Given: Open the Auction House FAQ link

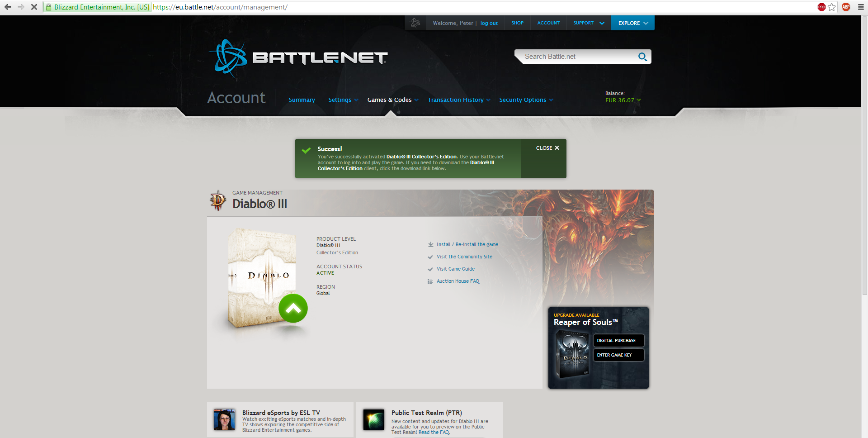Looking at the screenshot, I should (458, 281).
